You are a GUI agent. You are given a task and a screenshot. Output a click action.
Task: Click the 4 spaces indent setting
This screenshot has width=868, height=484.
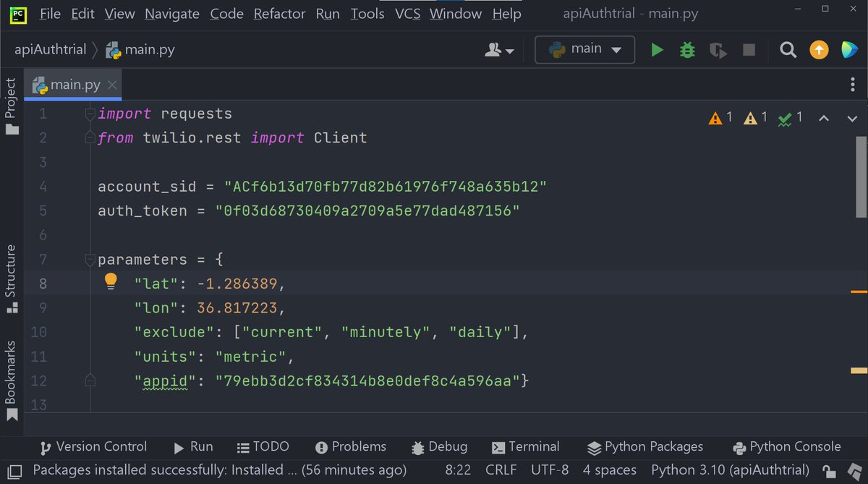pos(610,470)
